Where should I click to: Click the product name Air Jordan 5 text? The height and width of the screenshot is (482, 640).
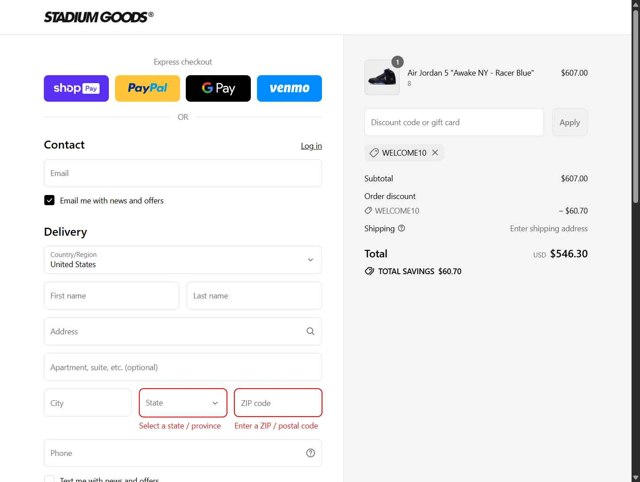[x=471, y=73]
